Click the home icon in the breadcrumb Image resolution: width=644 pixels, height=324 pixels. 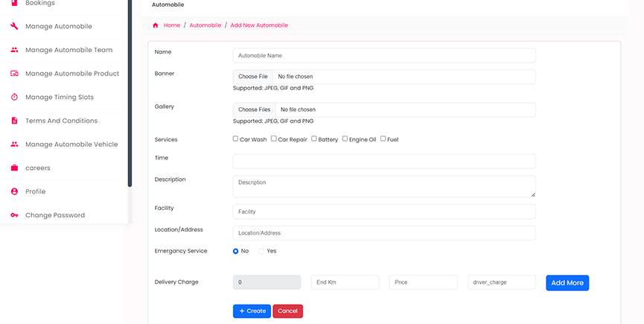(x=155, y=25)
